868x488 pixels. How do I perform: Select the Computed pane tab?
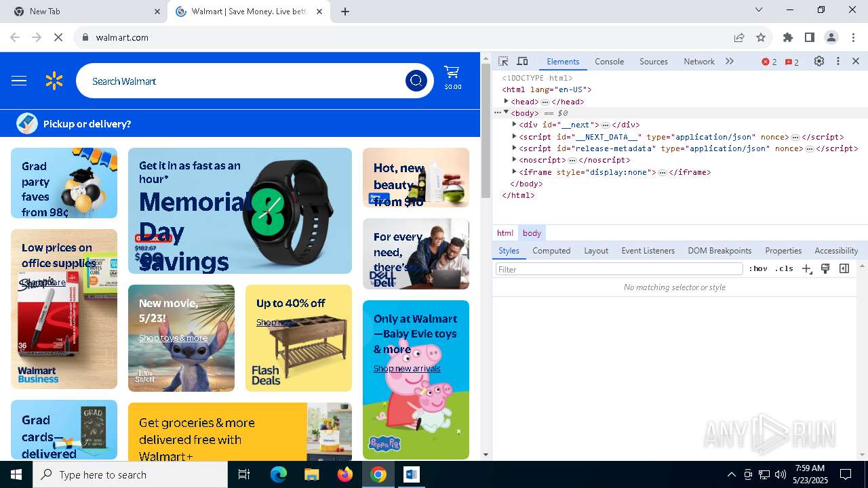(x=551, y=251)
